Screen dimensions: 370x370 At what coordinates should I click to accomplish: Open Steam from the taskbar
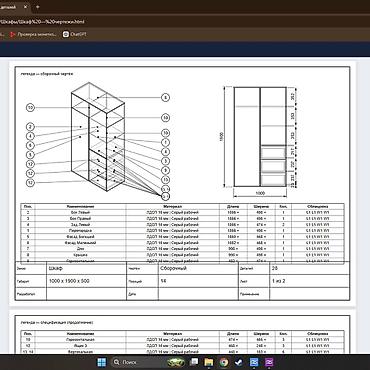click(x=239, y=362)
